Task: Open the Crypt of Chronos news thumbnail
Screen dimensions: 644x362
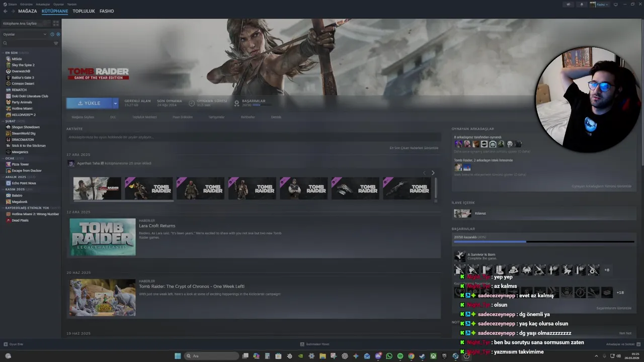Action: (x=103, y=298)
